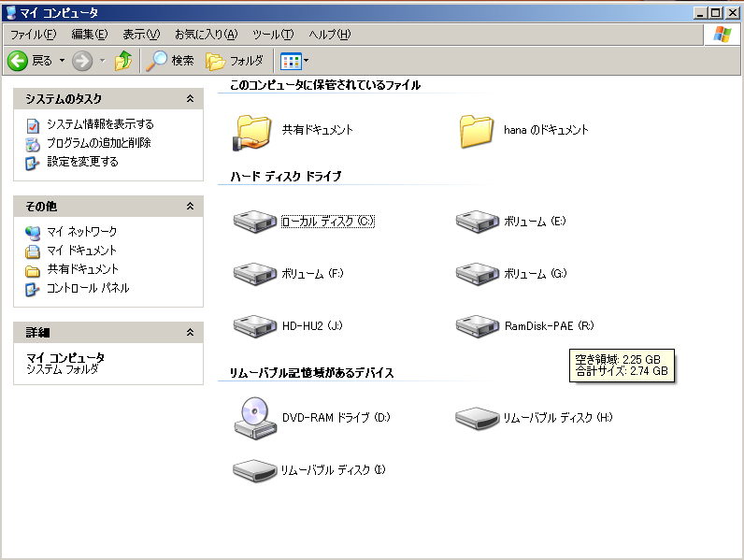Screen dimensions: 744x560
Task: Click the green Back arrow button
Action: click(18, 61)
